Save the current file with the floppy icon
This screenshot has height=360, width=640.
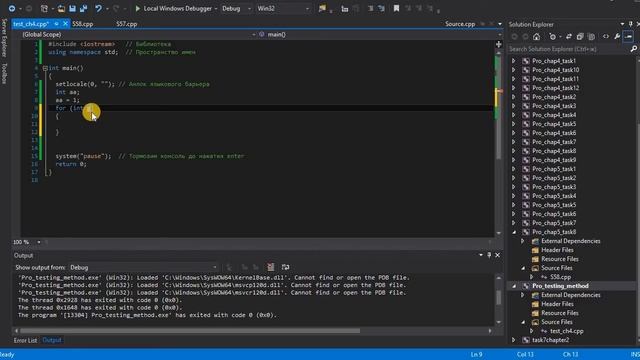click(72, 8)
